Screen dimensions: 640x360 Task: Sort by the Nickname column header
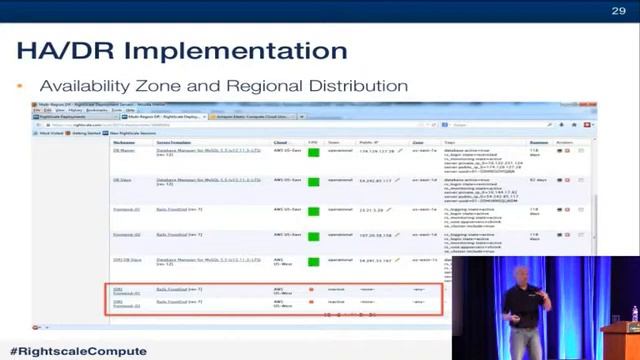tap(124, 143)
